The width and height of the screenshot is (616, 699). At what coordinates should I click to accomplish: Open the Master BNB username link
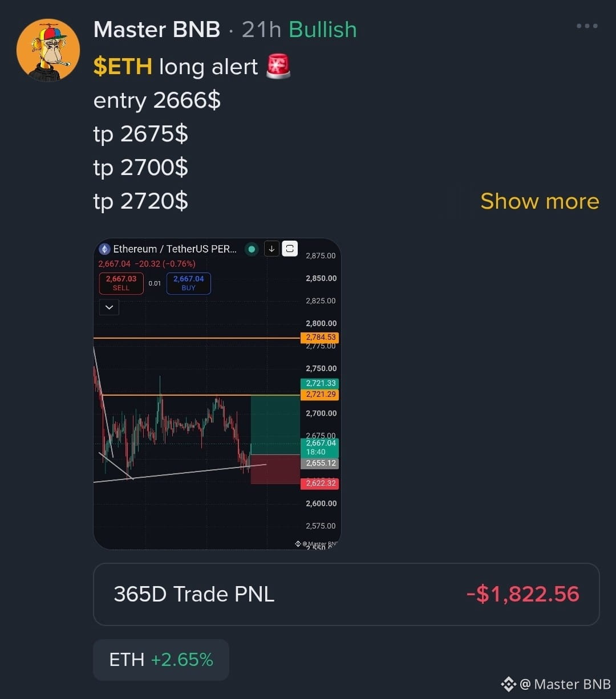point(157,30)
